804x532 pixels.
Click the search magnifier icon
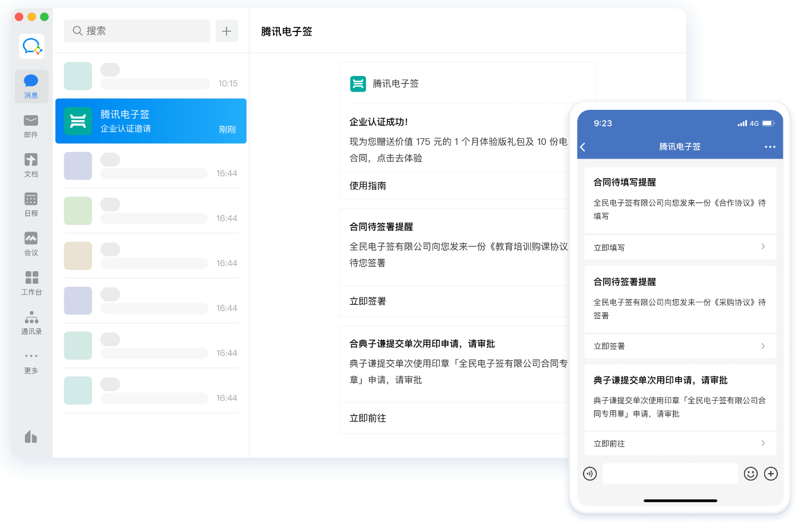pos(77,31)
